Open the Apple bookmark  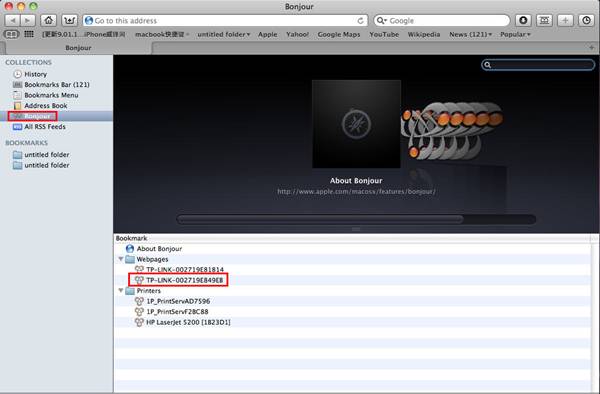pyautogui.click(x=267, y=34)
